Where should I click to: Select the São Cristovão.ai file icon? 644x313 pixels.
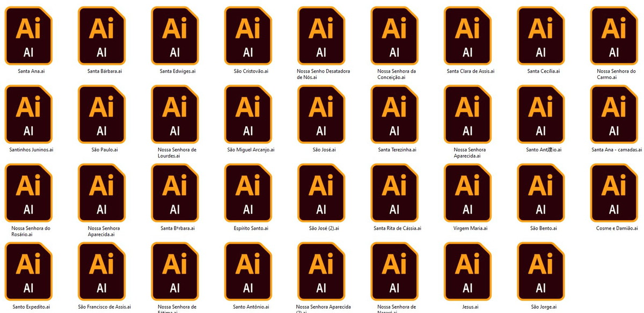click(x=248, y=35)
